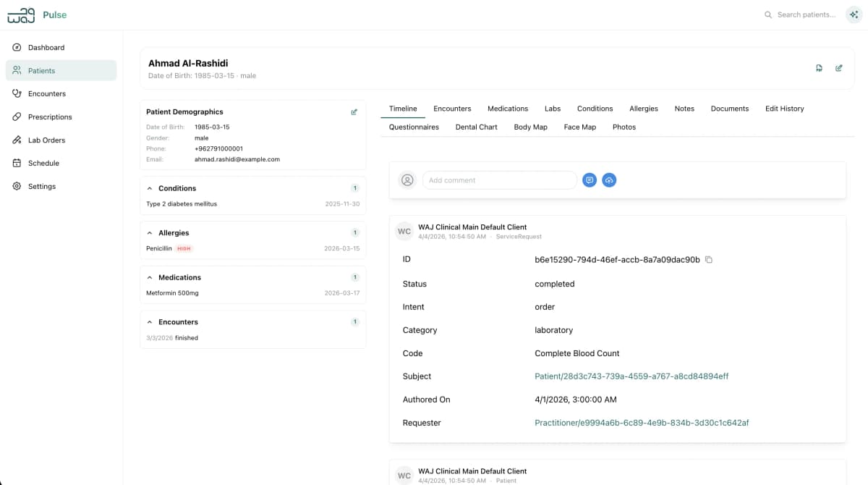
Task: Collapse the Allergies section
Action: pyautogui.click(x=151, y=232)
